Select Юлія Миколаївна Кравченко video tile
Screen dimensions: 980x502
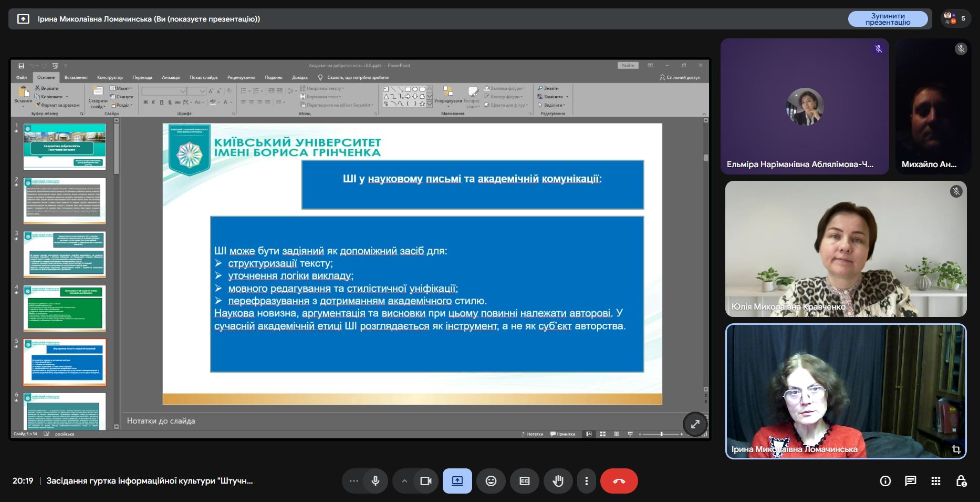click(846, 249)
